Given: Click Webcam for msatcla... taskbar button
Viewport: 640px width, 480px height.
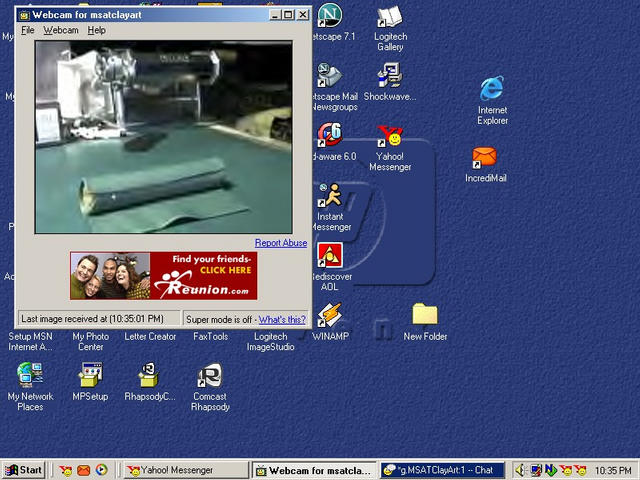Looking at the screenshot, I should pos(315,471).
